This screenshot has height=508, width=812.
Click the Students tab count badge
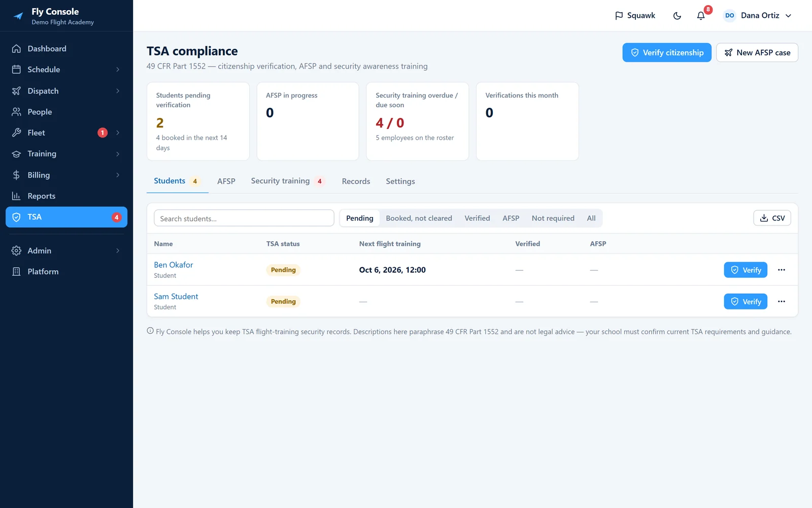pos(195,181)
